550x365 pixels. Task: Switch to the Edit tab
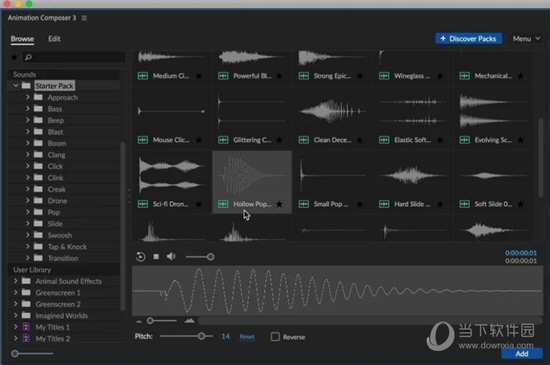[x=54, y=39]
